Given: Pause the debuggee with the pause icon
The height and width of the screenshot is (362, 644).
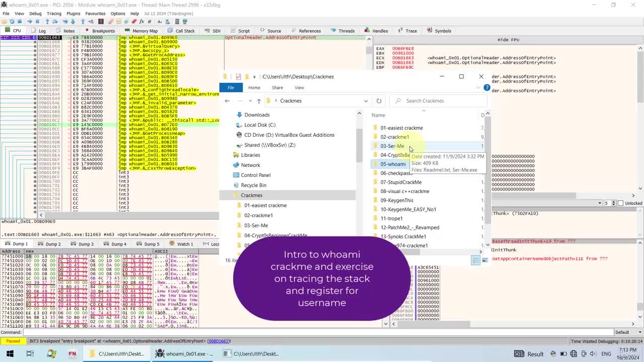Looking at the screenshot, I should (x=37, y=22).
